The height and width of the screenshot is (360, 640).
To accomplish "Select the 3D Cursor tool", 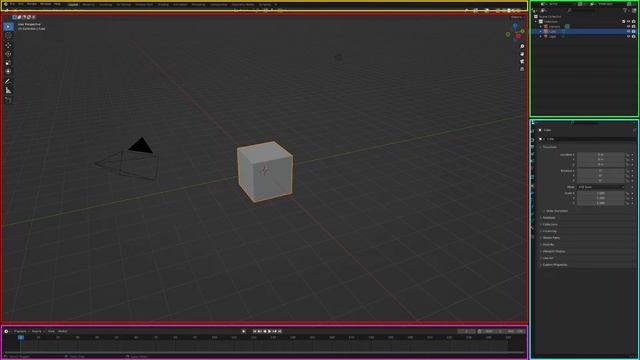I will tap(8, 36).
